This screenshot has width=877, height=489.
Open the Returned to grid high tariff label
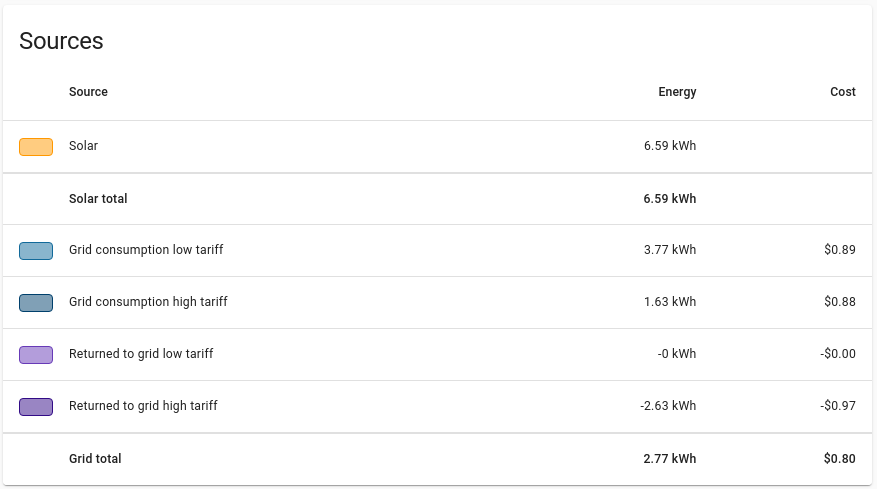(143, 406)
